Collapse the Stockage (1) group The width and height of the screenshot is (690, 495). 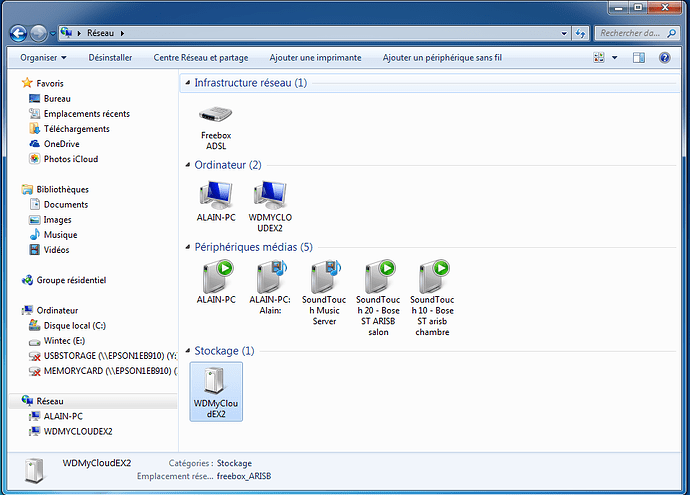(x=188, y=351)
